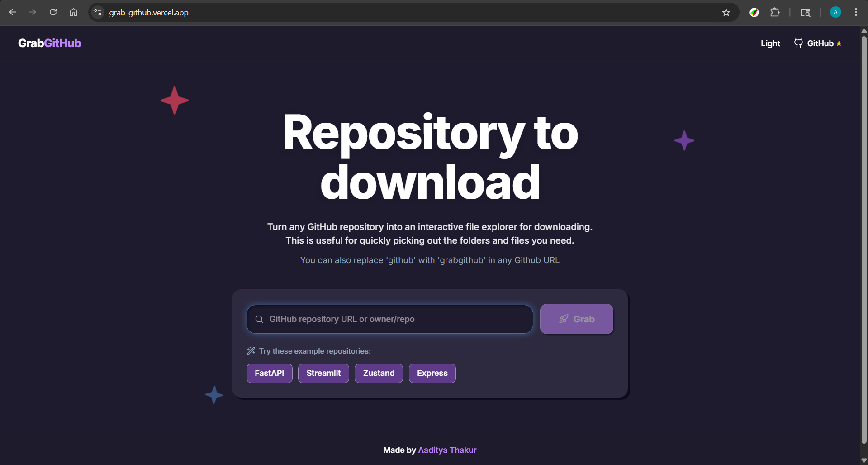Viewport: 868px width, 465px height.
Task: Click the star icon next to GitHub
Action: (839, 43)
